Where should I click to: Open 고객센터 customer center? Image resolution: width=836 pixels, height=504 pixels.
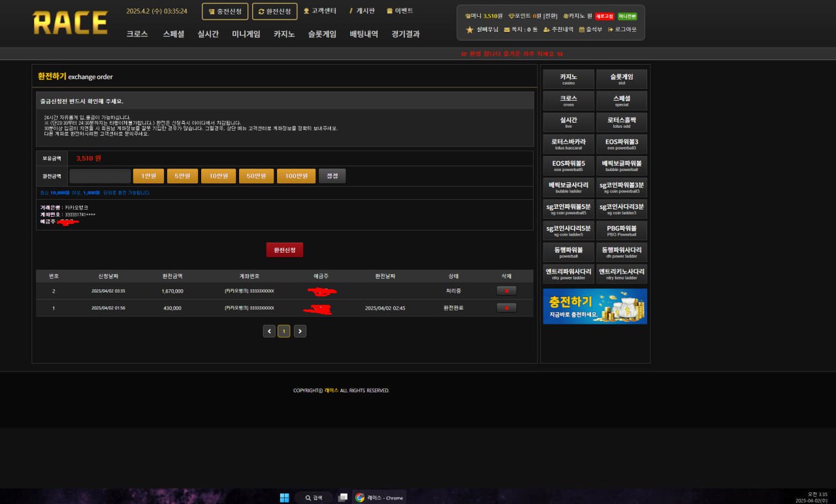tap(320, 11)
